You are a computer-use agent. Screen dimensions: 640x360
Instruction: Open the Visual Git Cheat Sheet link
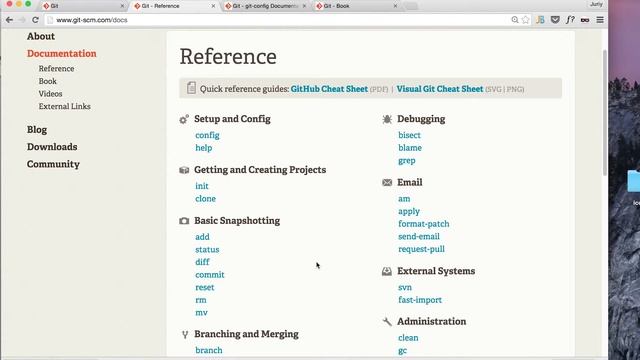point(440,89)
